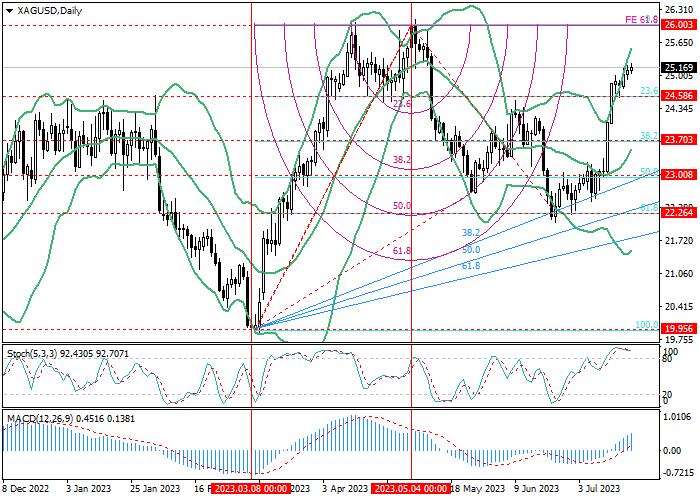Click the 18 May 2023 date label

[478, 488]
